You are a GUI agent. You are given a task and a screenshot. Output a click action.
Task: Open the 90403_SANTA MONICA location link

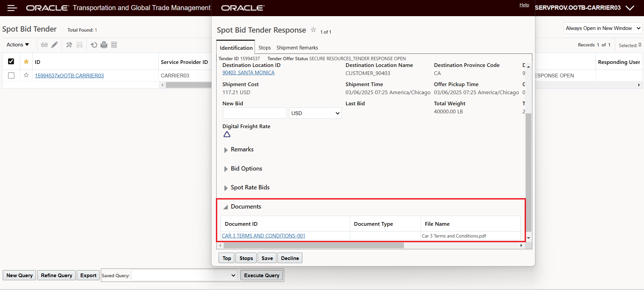pos(249,73)
